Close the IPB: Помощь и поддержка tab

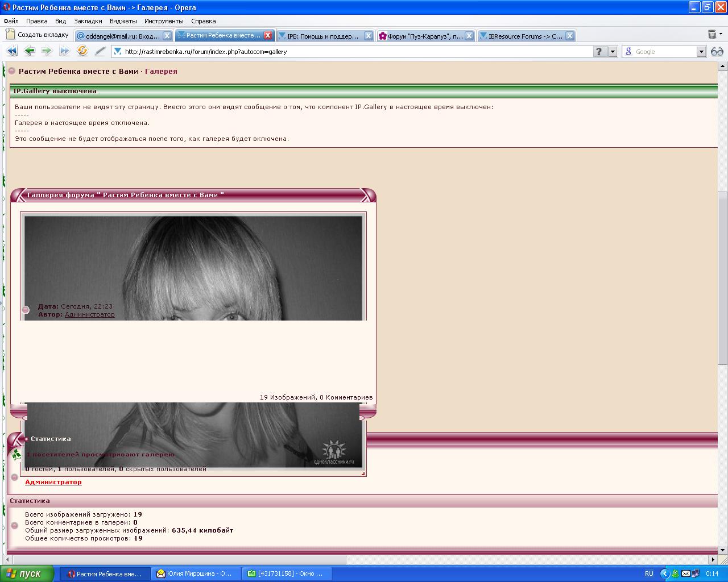369,36
